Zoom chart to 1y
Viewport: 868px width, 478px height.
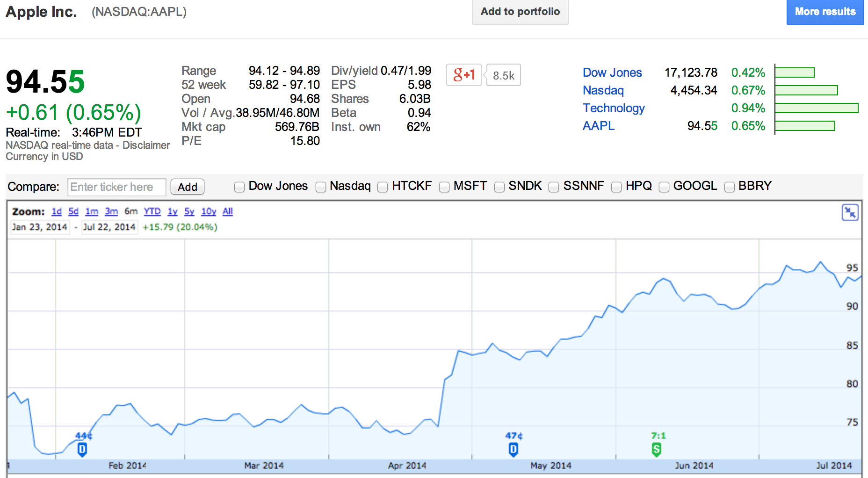pos(173,211)
